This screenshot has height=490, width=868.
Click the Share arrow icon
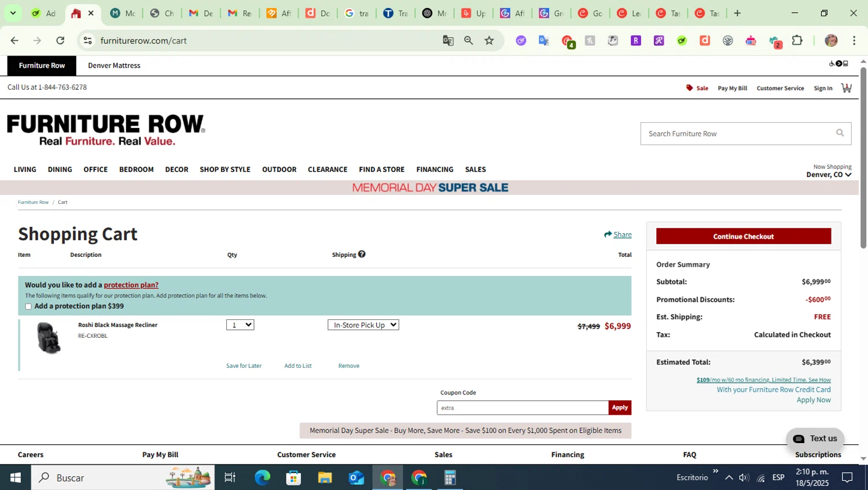tap(608, 234)
